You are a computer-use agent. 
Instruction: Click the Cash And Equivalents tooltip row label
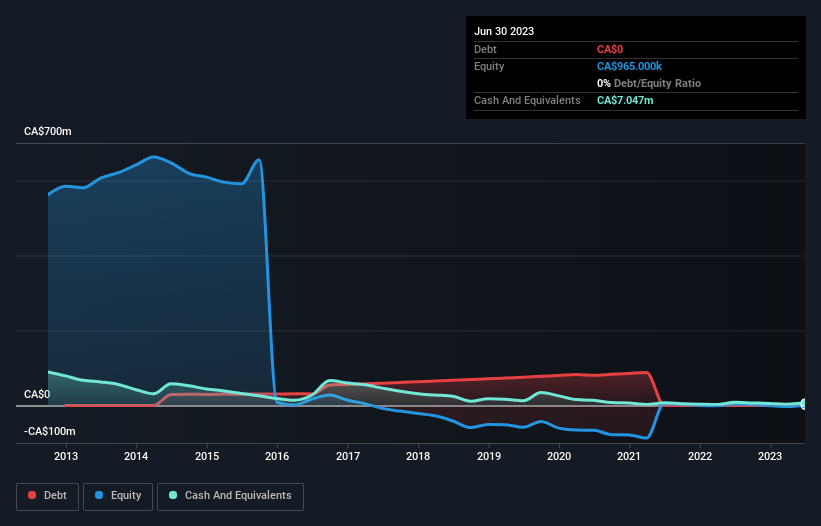coord(527,100)
